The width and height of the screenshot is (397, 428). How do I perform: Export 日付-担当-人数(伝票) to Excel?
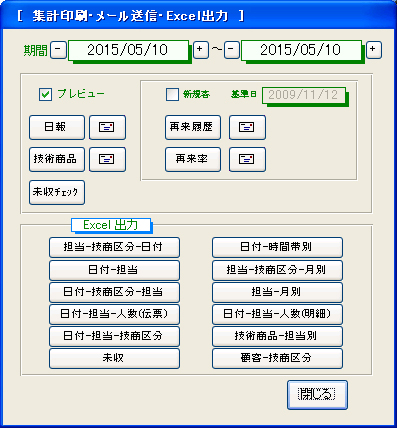click(x=114, y=314)
